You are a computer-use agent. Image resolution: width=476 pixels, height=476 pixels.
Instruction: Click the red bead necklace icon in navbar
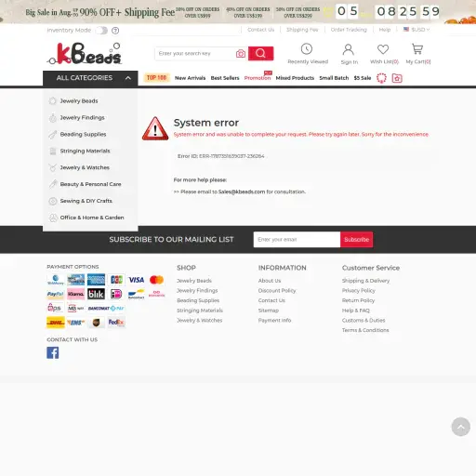(x=381, y=78)
